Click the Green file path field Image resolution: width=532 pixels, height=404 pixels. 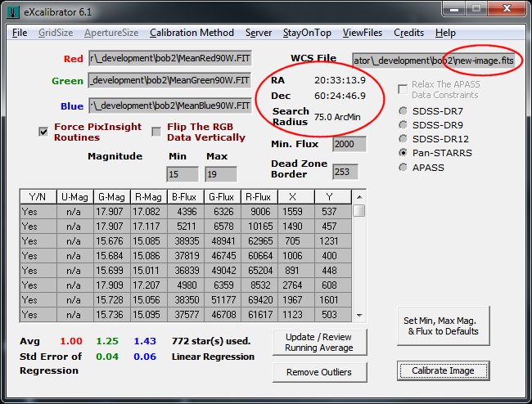coord(170,80)
